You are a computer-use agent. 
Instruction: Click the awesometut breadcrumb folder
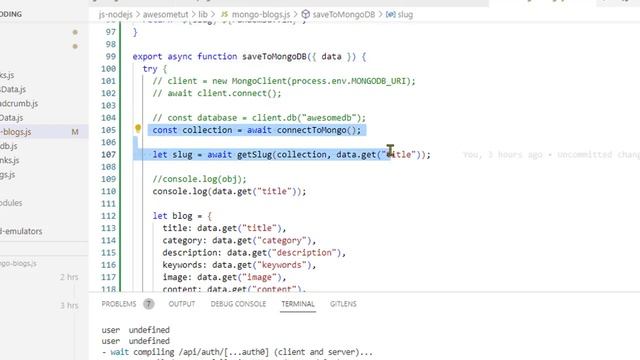coord(165,15)
